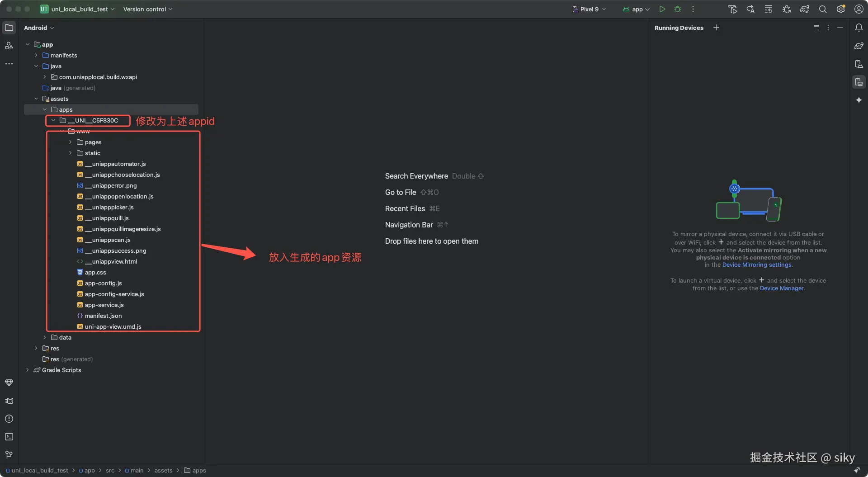The height and width of the screenshot is (477, 868).
Task: Select manifest.json in the project tree
Action: [x=99, y=316]
